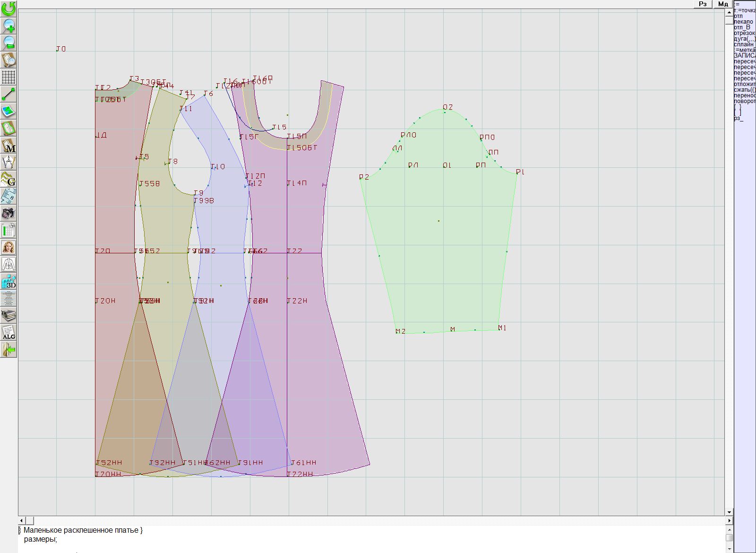Click the Мд button

point(723,4)
